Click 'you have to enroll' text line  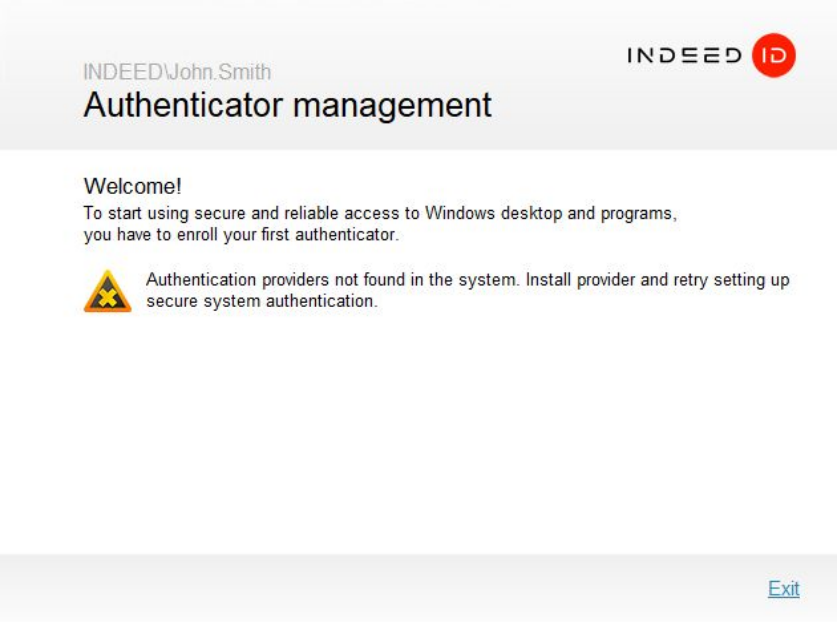(x=240, y=235)
